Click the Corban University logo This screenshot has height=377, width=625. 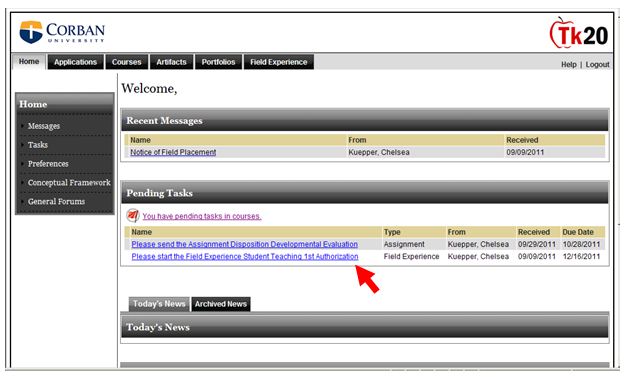click(62, 32)
